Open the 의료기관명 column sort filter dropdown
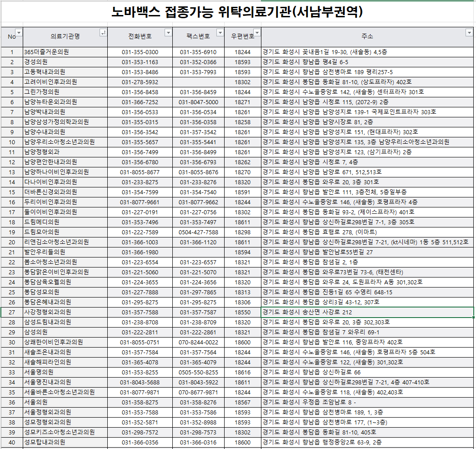Image resolution: width=476 pixels, height=449 pixels. (103, 32)
